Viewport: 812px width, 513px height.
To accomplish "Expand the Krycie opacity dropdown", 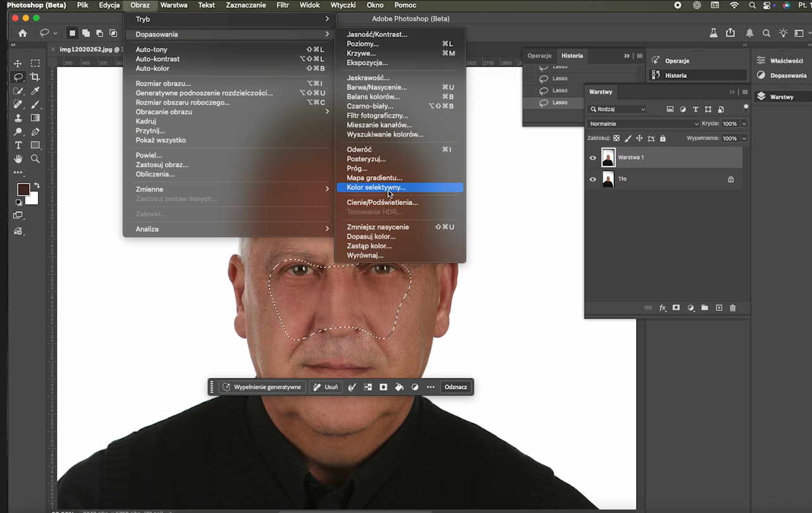I will coord(744,124).
